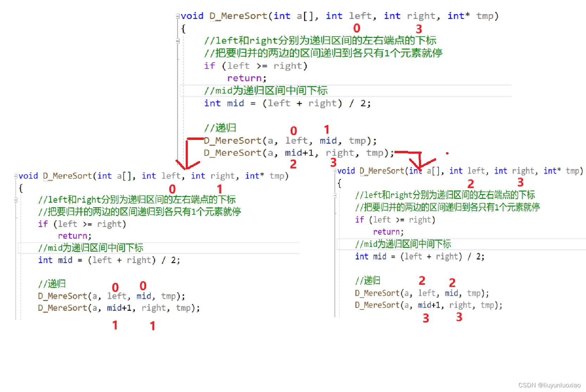Click '//把要归并的两边...' comment in lower-right snippet
The width and height of the screenshot is (586, 392).
(x=447, y=207)
